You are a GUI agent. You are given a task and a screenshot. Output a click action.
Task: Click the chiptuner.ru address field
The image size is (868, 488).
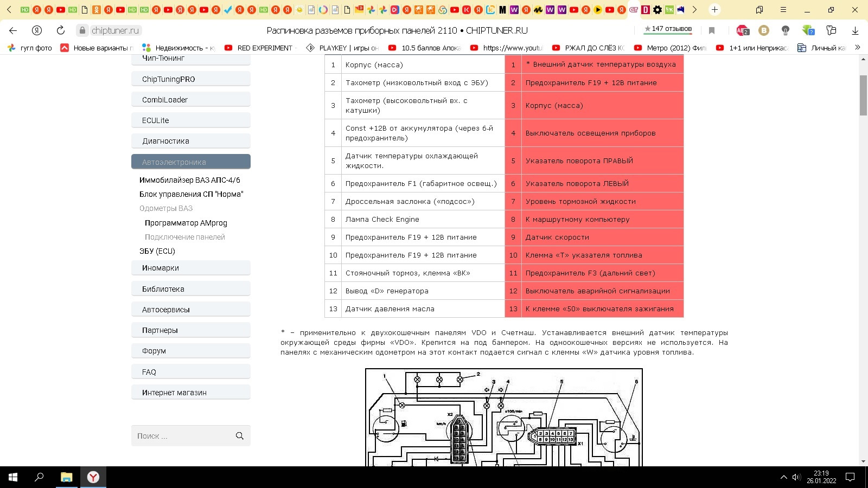click(x=116, y=30)
